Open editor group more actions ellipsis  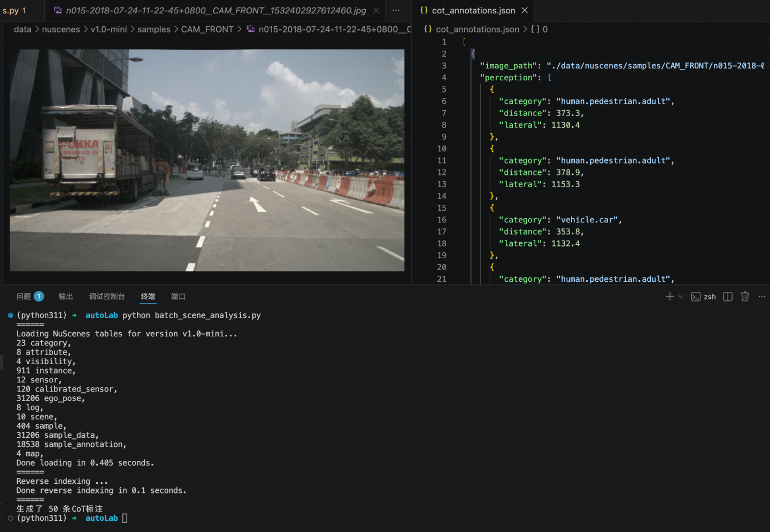pos(396,10)
